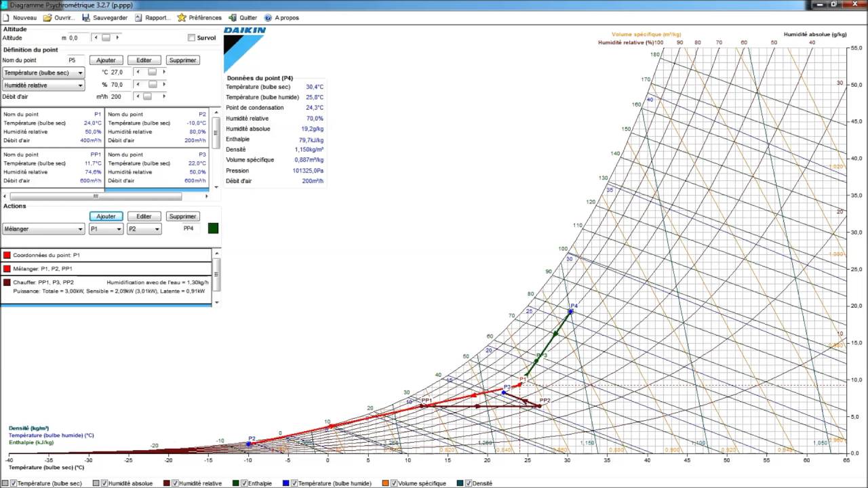Click the temperature °C slider thumb
The width and height of the screenshot is (868, 488).
[153, 72]
